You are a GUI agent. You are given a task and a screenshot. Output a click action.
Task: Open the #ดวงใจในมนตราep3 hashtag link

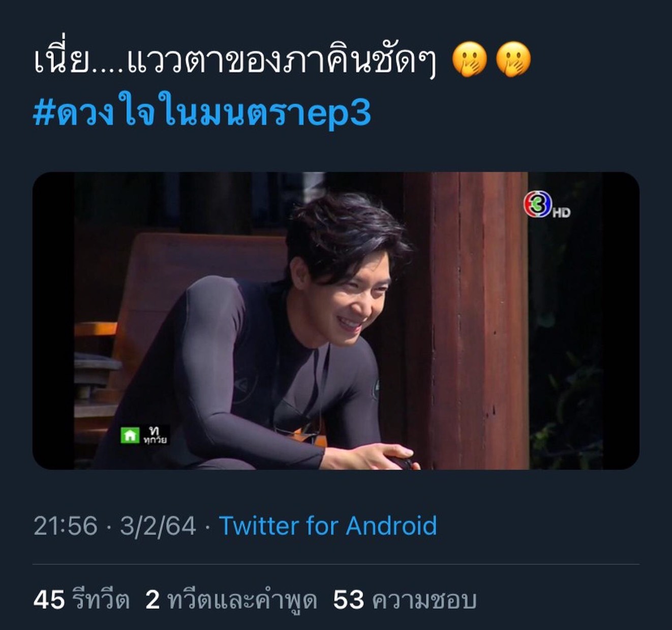(202, 113)
